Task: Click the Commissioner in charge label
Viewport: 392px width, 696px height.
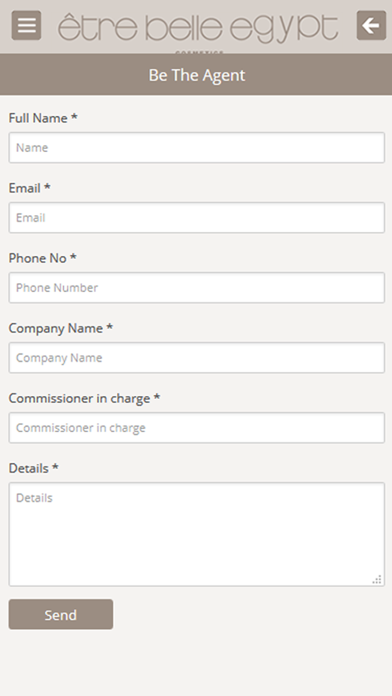Action: pyautogui.click(x=84, y=399)
